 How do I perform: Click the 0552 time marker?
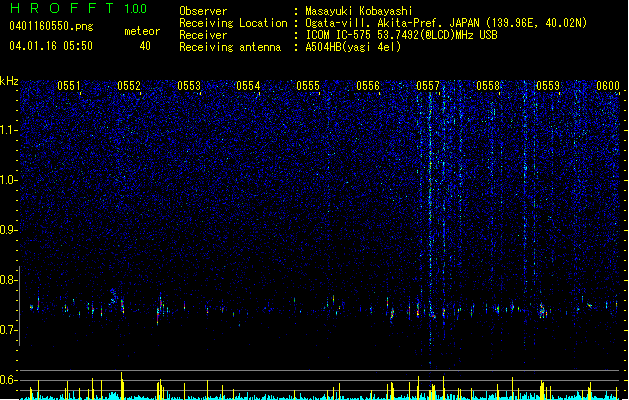(129, 86)
